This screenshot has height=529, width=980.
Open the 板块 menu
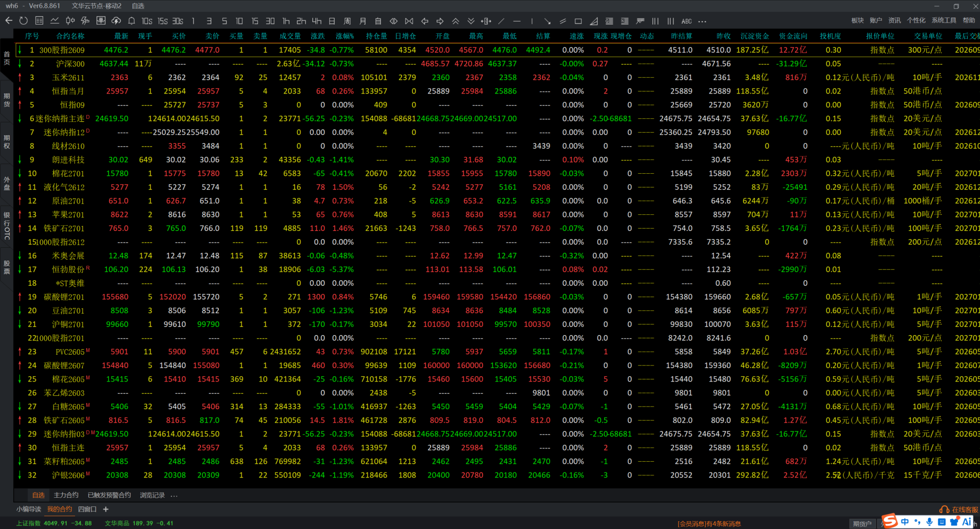[857, 21]
